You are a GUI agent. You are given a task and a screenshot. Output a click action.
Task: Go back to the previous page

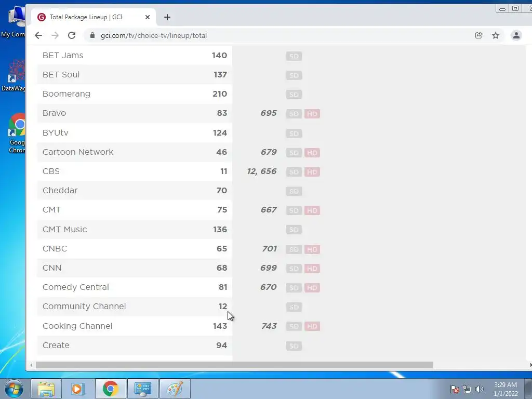click(x=38, y=35)
